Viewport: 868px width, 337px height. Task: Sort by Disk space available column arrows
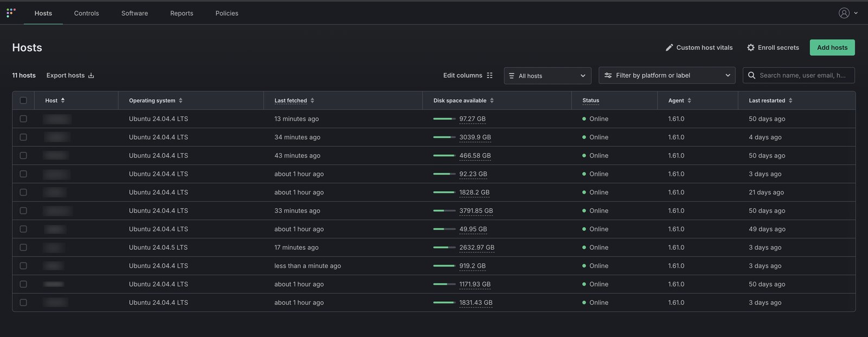coord(492,100)
